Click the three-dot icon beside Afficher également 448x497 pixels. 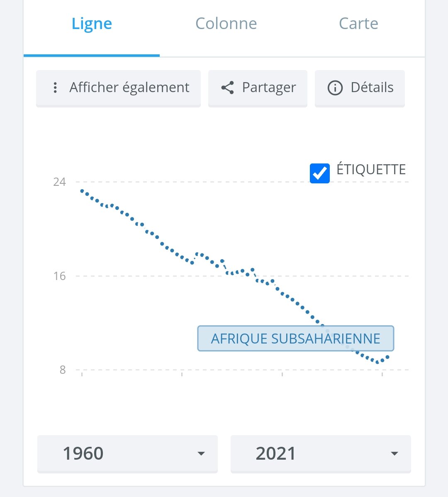(x=55, y=88)
